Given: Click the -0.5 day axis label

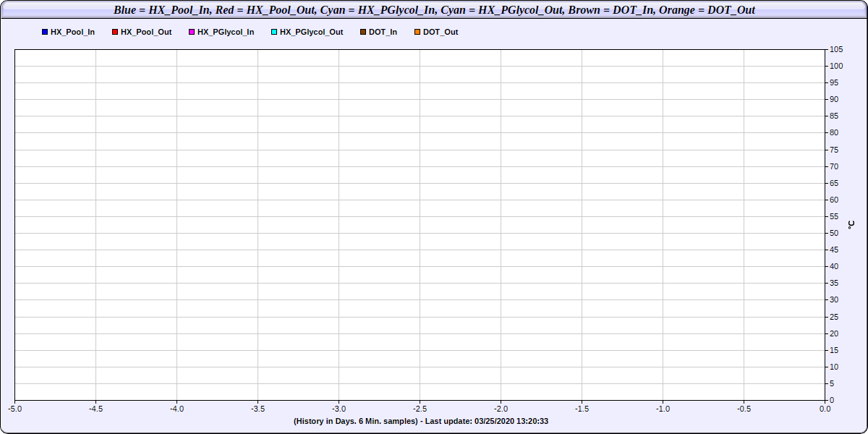Looking at the screenshot, I should click(744, 409).
